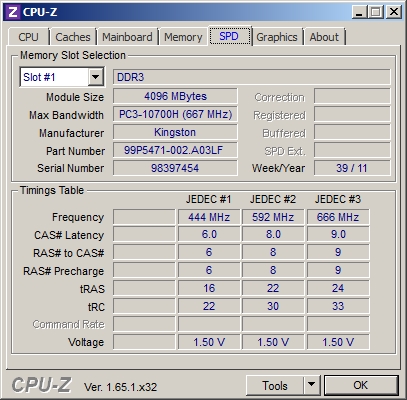Viewport: 407px width, 400px height.
Task: Click tRAS value 16
Action: pos(209,288)
